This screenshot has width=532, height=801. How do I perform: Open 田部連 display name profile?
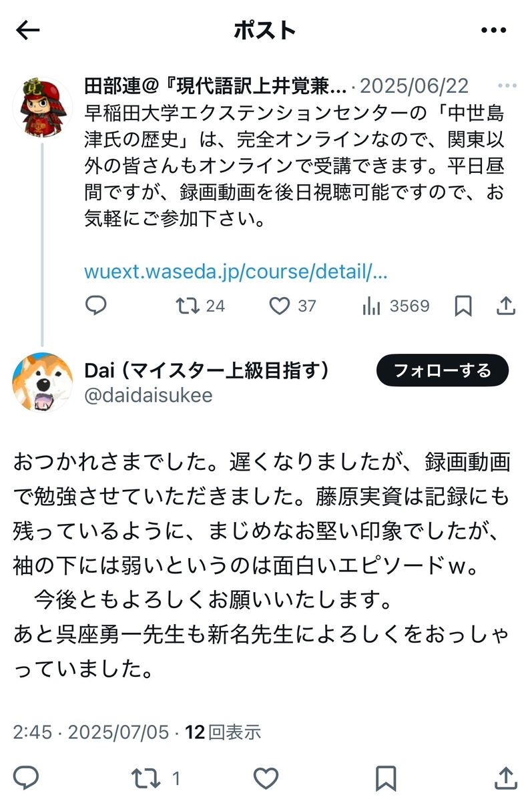216,86
